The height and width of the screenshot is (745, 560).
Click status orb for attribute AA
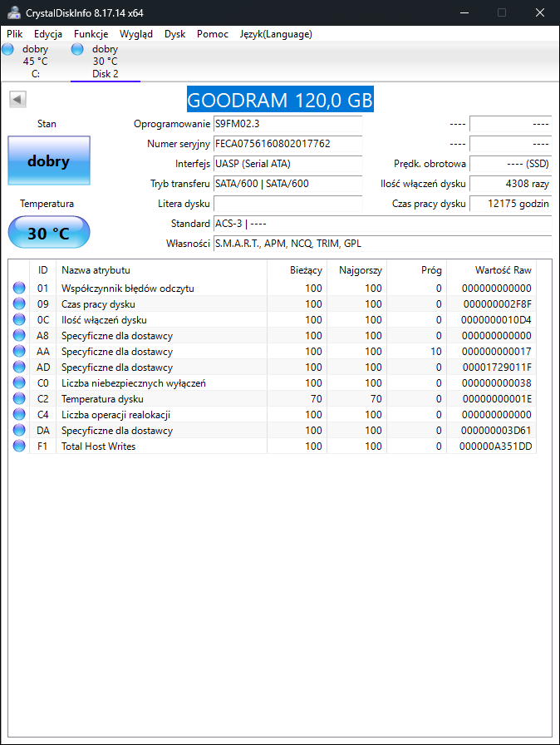click(19, 351)
